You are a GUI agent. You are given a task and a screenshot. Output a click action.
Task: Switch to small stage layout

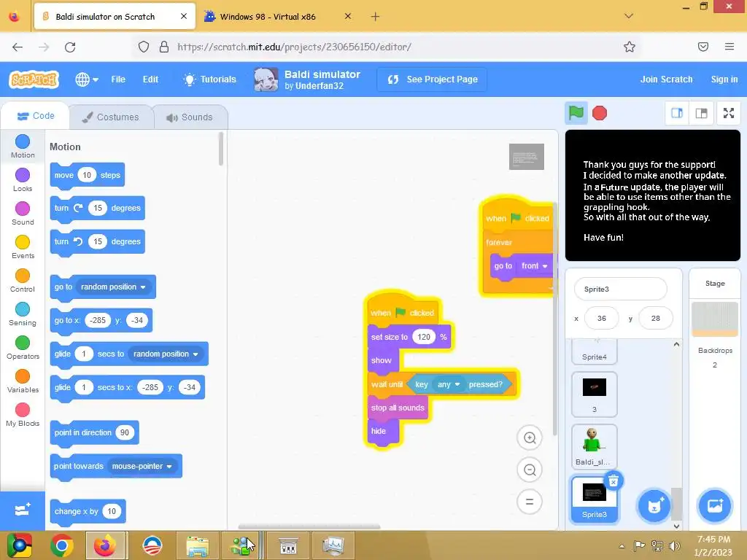[677, 113]
